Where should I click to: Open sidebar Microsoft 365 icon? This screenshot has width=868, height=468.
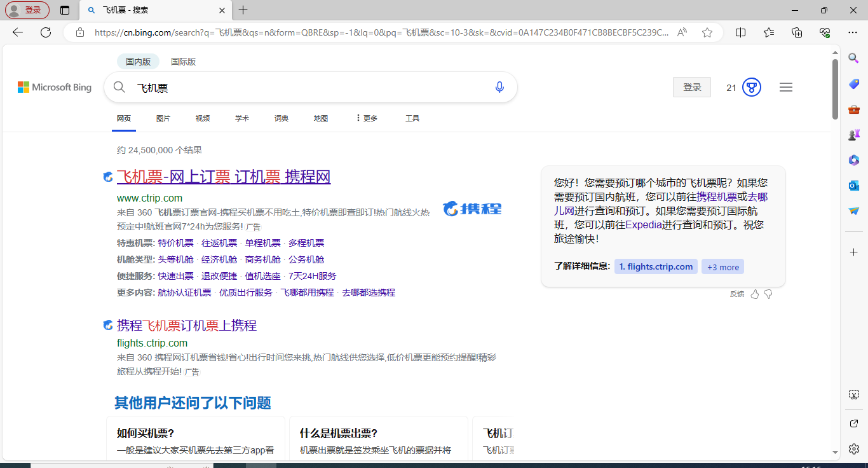854,160
